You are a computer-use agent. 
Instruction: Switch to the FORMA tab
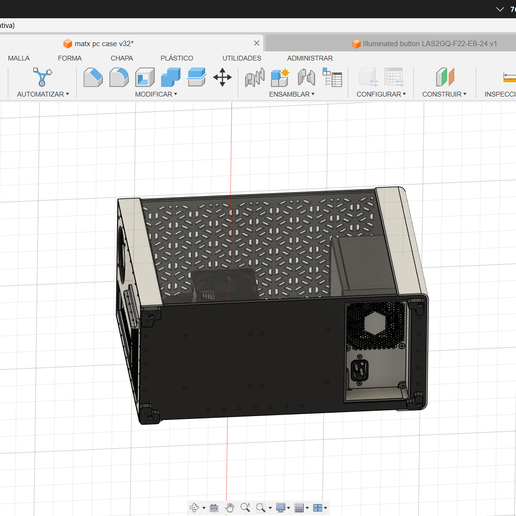[70, 58]
